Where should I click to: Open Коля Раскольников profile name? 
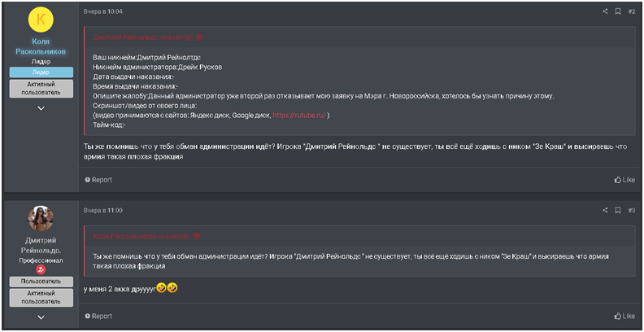tap(41, 46)
